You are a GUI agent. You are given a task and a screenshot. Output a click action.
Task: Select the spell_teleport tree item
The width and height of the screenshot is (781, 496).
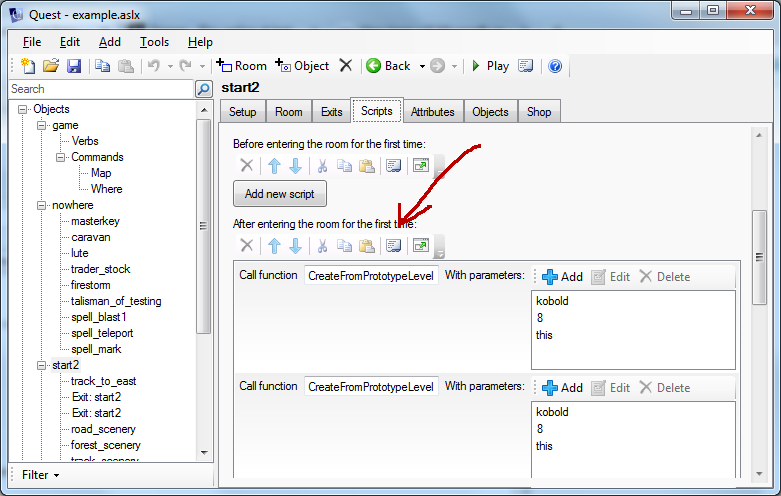tap(102, 333)
